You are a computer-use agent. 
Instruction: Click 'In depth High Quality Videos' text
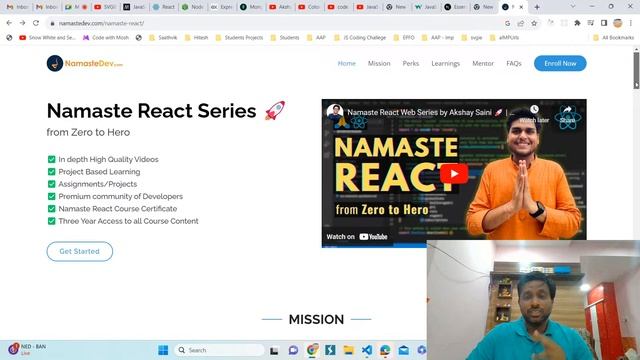(108, 160)
